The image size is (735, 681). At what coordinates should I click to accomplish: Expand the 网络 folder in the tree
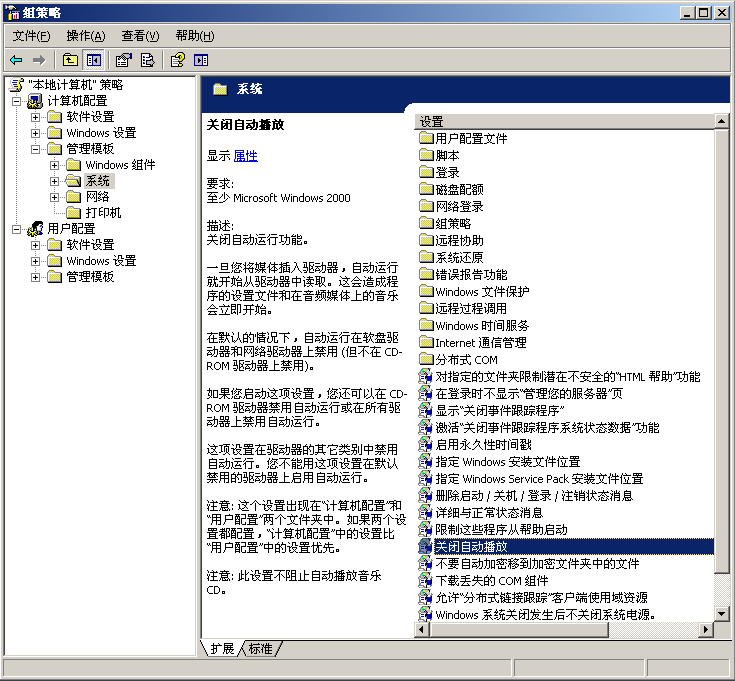(55, 197)
